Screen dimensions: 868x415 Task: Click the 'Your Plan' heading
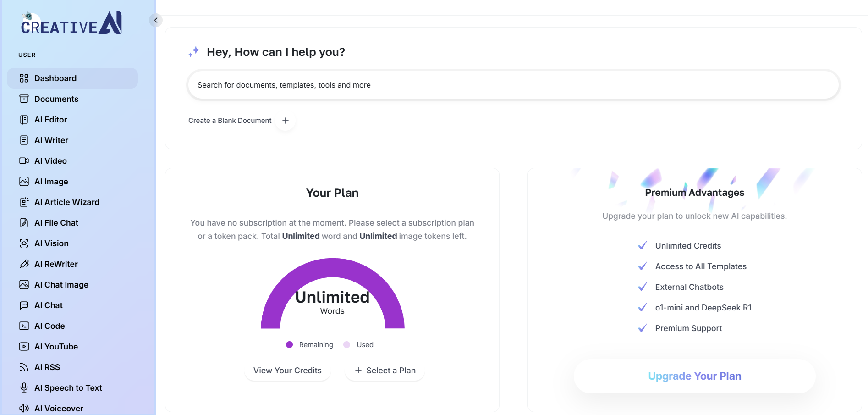click(332, 193)
